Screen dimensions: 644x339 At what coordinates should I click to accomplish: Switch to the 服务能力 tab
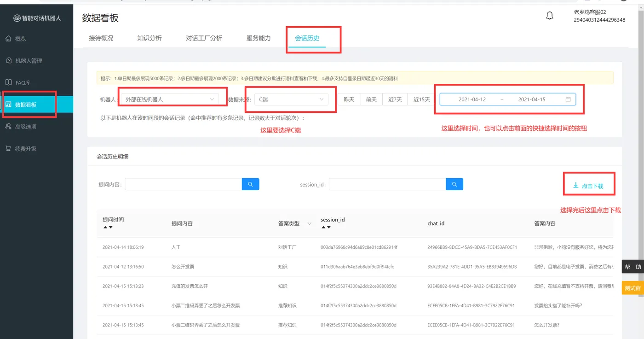259,38
